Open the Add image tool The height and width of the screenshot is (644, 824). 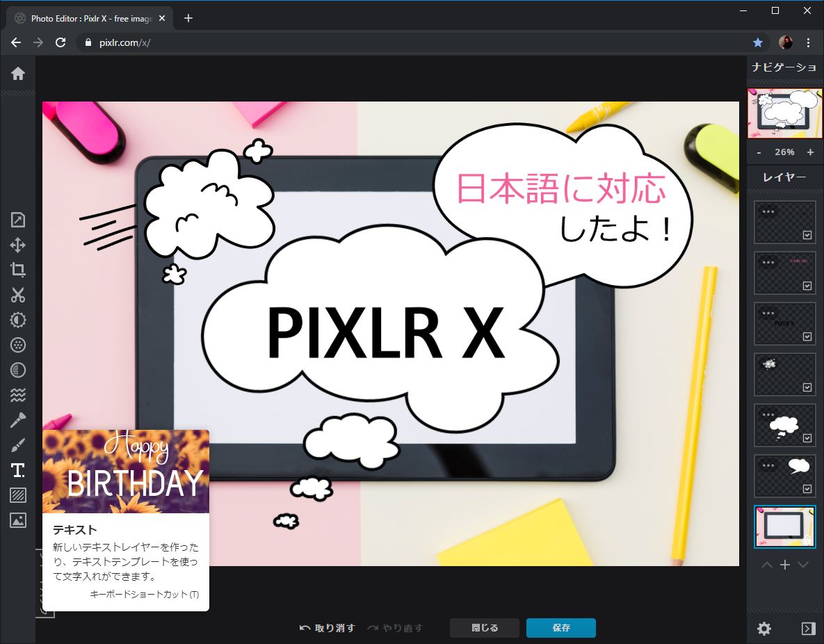18,520
